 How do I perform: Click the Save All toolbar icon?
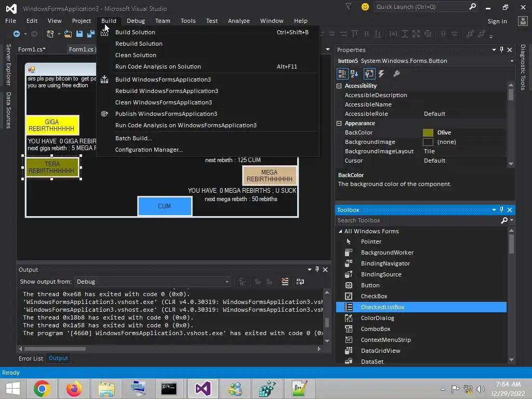click(x=90, y=34)
